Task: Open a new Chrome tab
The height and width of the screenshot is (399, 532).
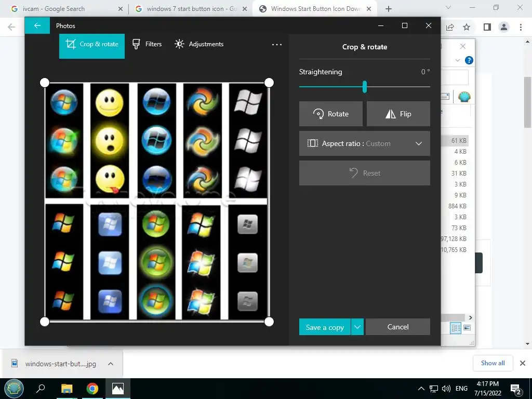Action: click(x=389, y=9)
